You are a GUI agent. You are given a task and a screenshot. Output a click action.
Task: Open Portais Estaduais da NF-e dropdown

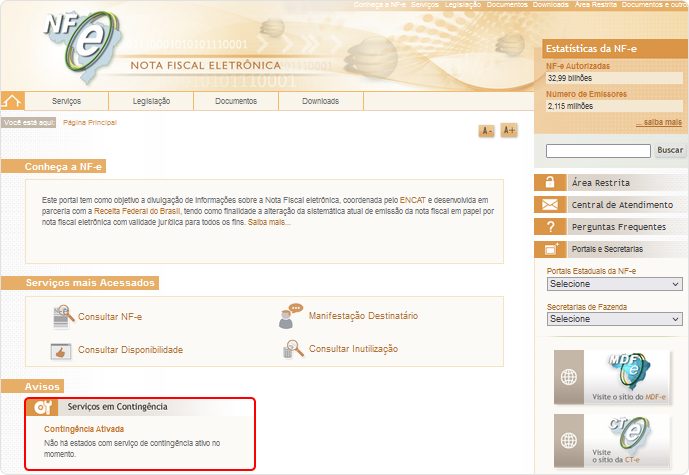click(614, 284)
